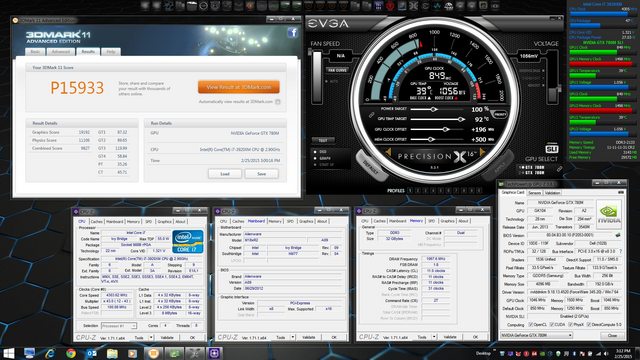Viewport: 640px width, 360px height.
Task: Click the orange 3DMark taskbar icon
Action: (x=153, y=353)
